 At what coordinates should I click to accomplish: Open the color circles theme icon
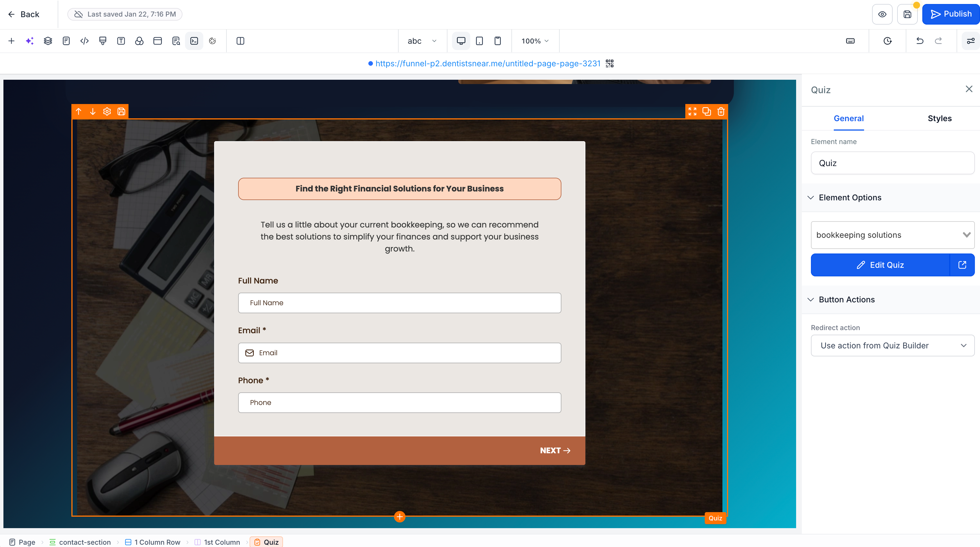point(139,41)
